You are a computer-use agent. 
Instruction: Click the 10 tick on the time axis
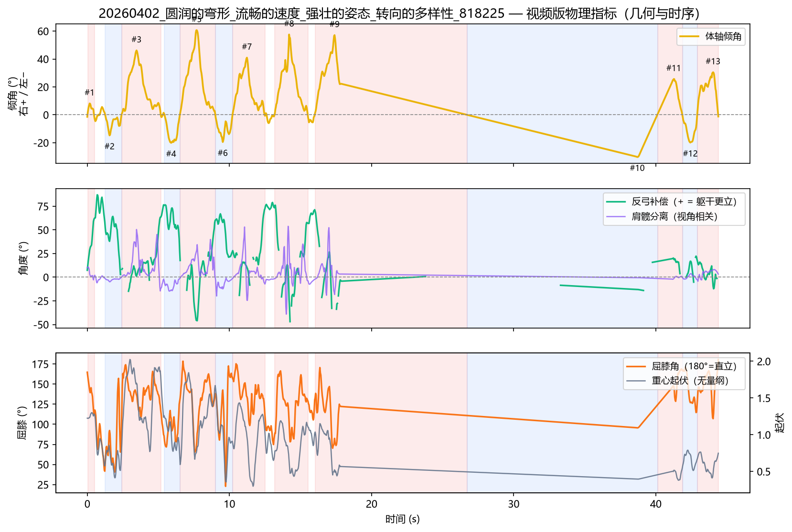tap(229, 504)
